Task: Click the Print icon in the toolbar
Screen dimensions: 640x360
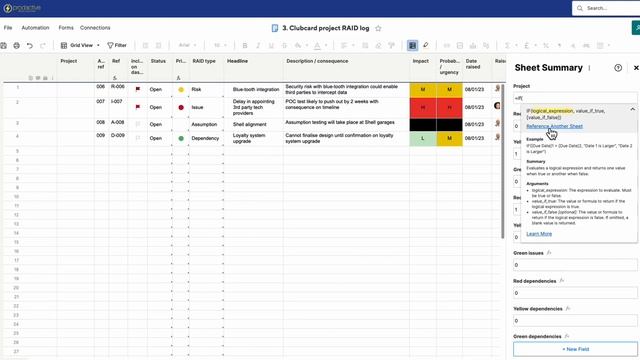Action: [x=16, y=45]
